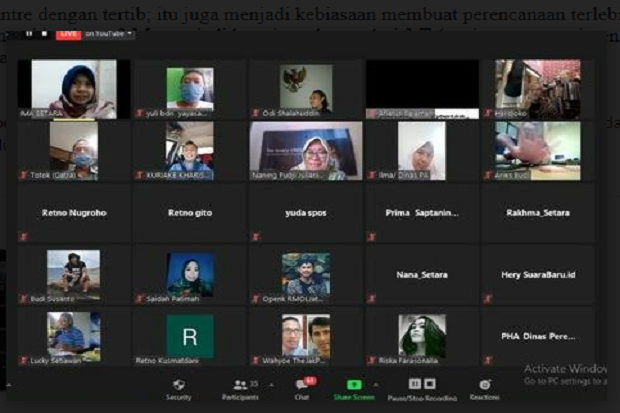Viewport: 620px width, 413px height.
Task: Click the muted mic icon on Openk RMOLJat tile
Action: pos(256,299)
